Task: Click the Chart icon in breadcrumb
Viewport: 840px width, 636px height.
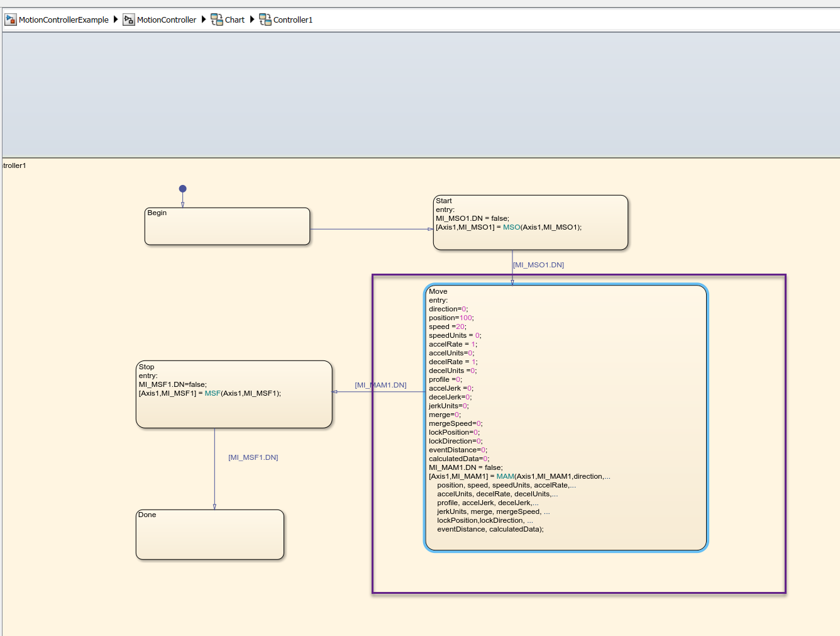Action: click(x=217, y=20)
